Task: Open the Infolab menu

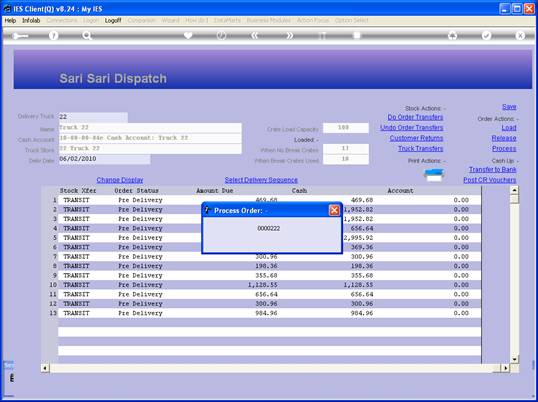Action: click(31, 21)
